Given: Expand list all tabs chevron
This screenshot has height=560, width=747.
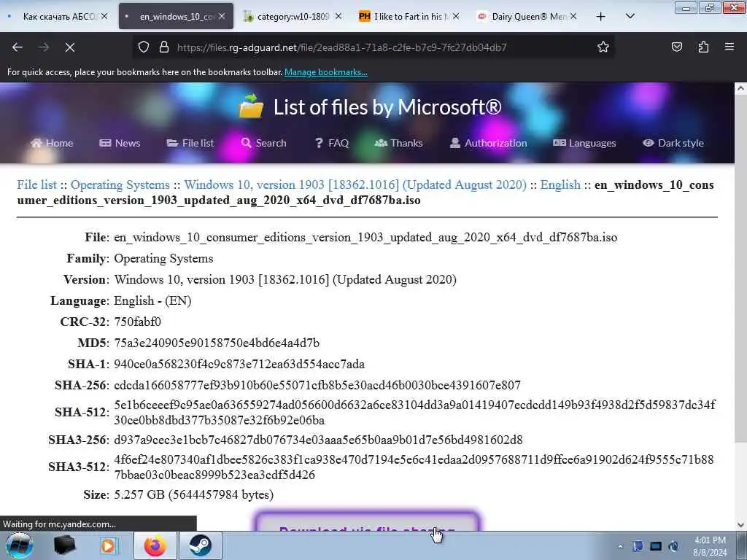Looking at the screenshot, I should coord(630,17).
